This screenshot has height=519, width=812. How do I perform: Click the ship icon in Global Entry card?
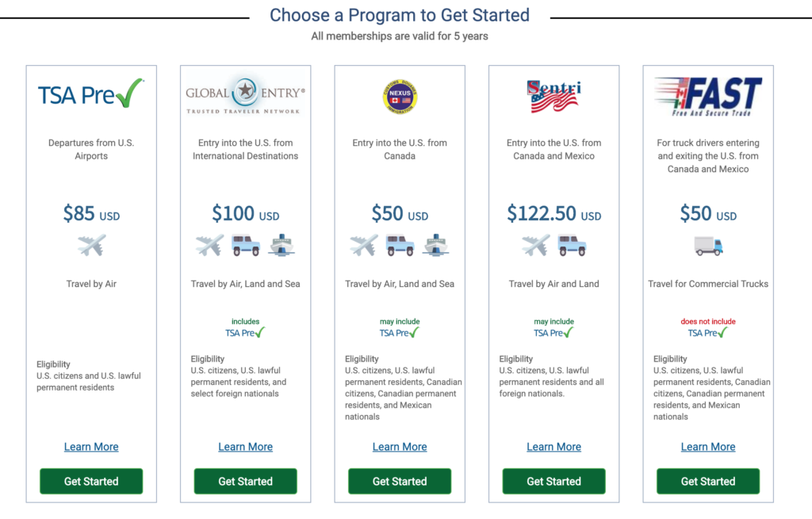[x=282, y=246]
